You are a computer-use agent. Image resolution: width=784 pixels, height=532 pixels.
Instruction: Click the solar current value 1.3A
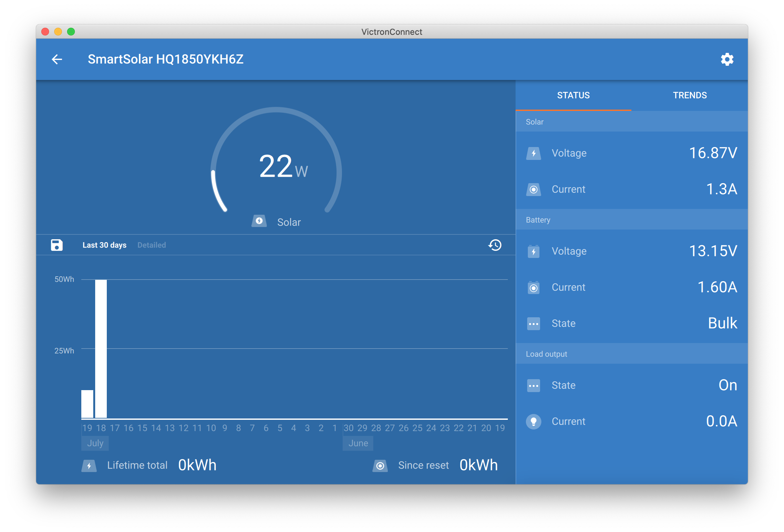pyautogui.click(x=722, y=189)
